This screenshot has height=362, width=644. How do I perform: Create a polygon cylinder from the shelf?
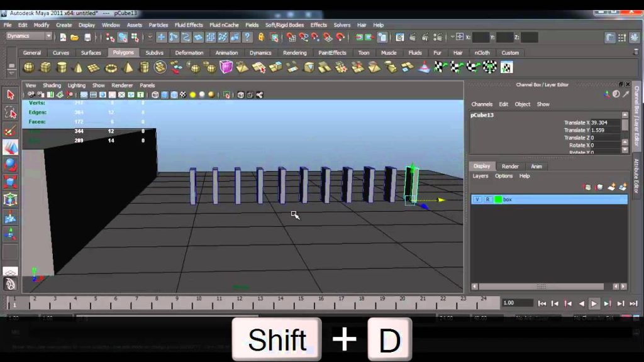point(62,67)
